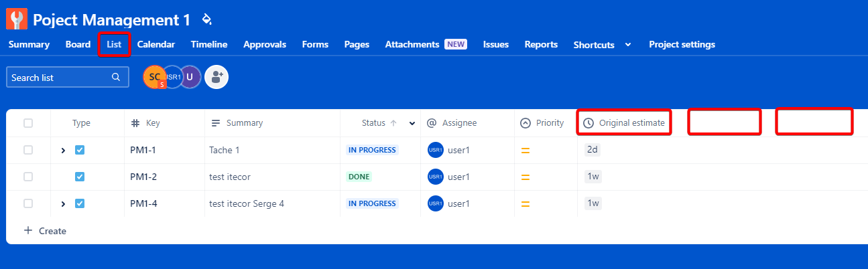Click medium priority icon for PM1-1
This screenshot has height=269, width=868.
(525, 151)
